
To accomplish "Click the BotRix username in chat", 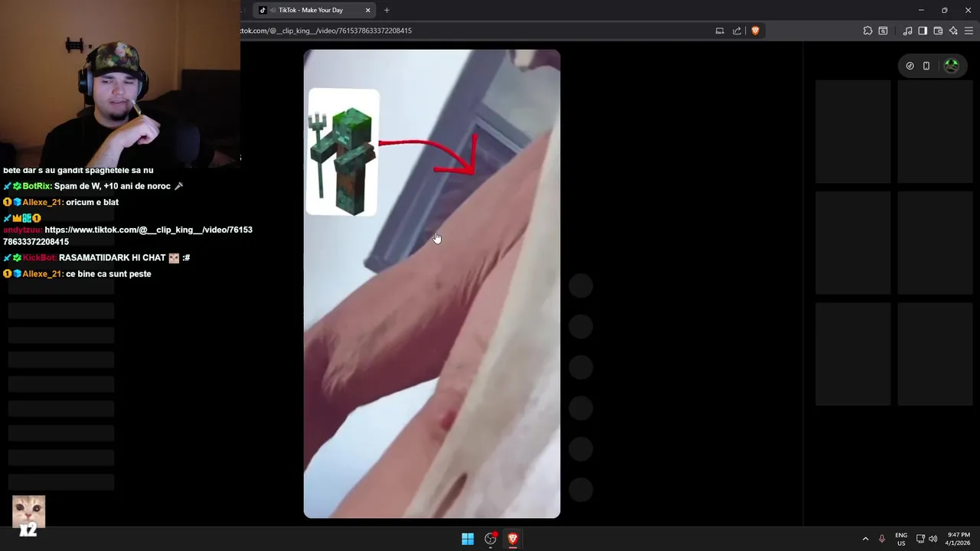I will (x=36, y=186).
